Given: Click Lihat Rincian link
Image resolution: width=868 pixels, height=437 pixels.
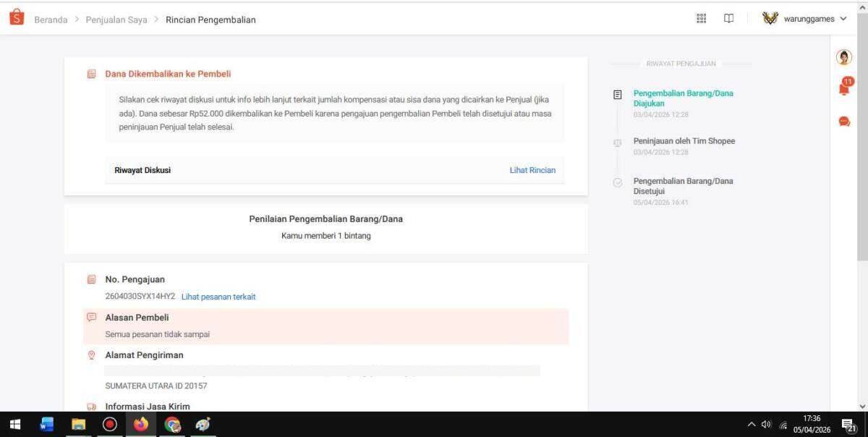Looking at the screenshot, I should 532,170.
